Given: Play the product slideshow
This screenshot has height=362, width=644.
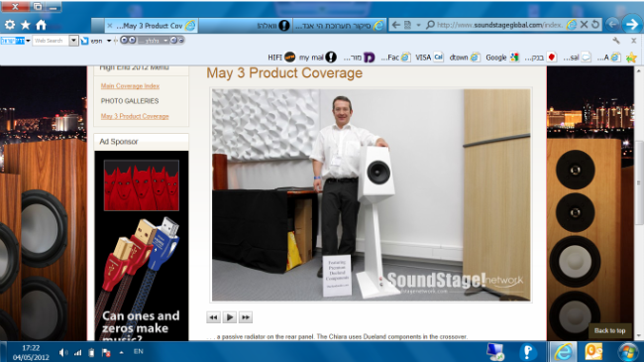Looking at the screenshot, I should (x=230, y=317).
